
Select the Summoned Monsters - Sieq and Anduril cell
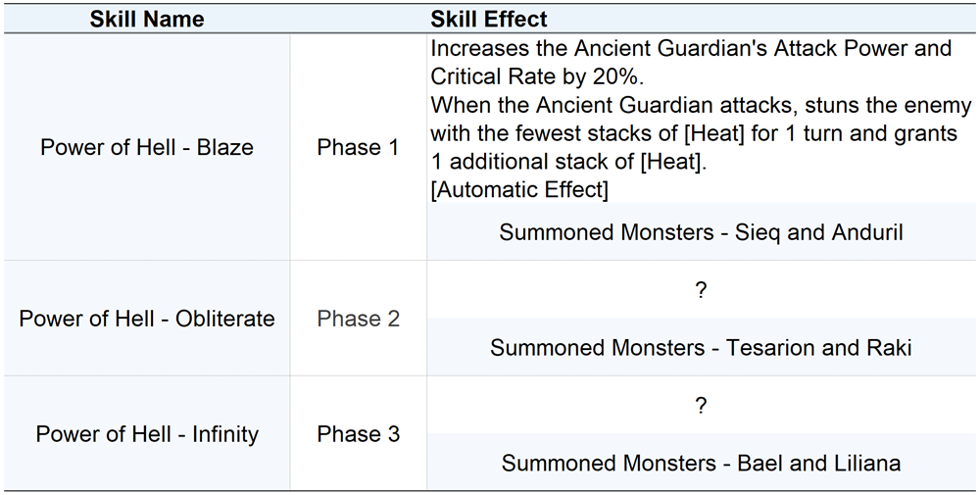point(701,232)
